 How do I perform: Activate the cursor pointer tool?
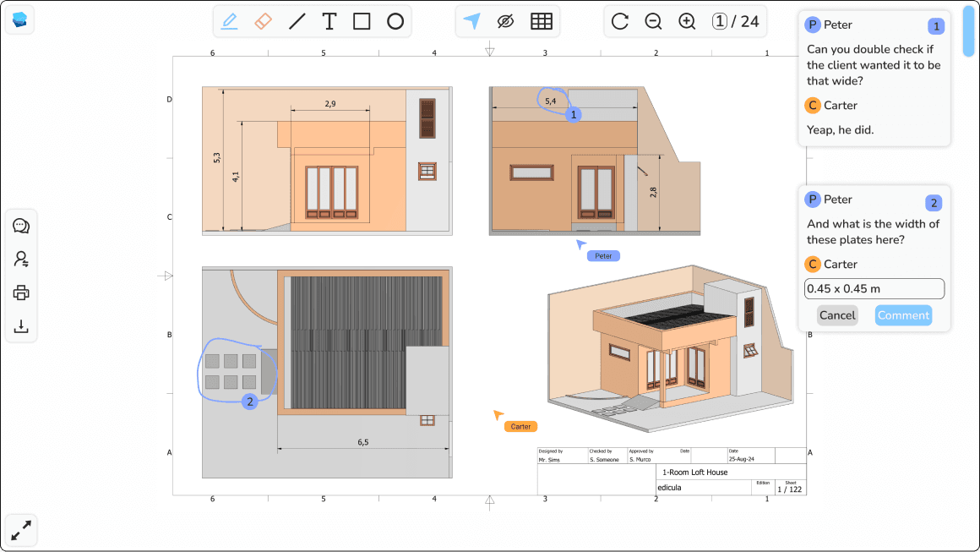click(472, 21)
